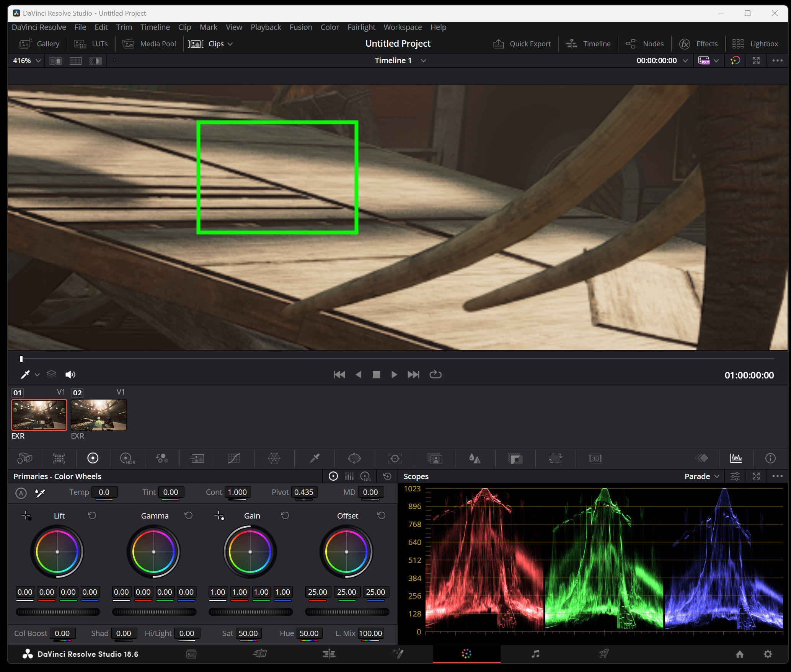Open the Blur palette icon
Screen dimensions: 791x672
tap(475, 458)
